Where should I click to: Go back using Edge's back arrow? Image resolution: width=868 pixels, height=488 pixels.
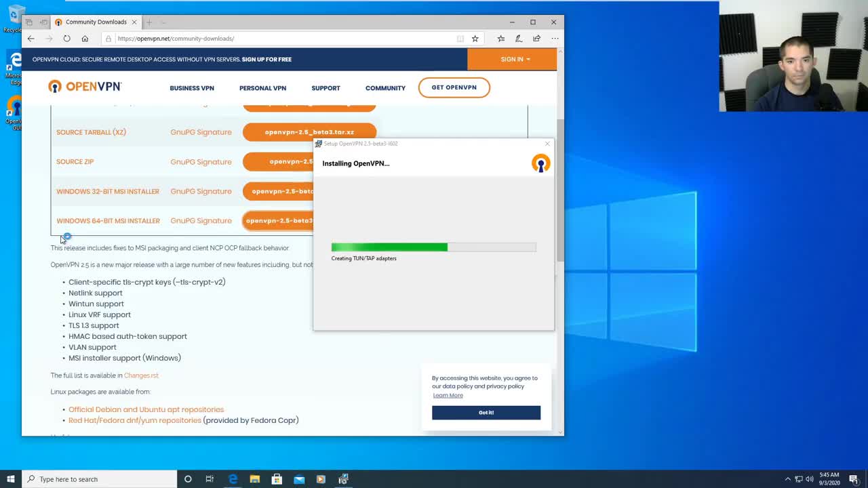point(31,39)
